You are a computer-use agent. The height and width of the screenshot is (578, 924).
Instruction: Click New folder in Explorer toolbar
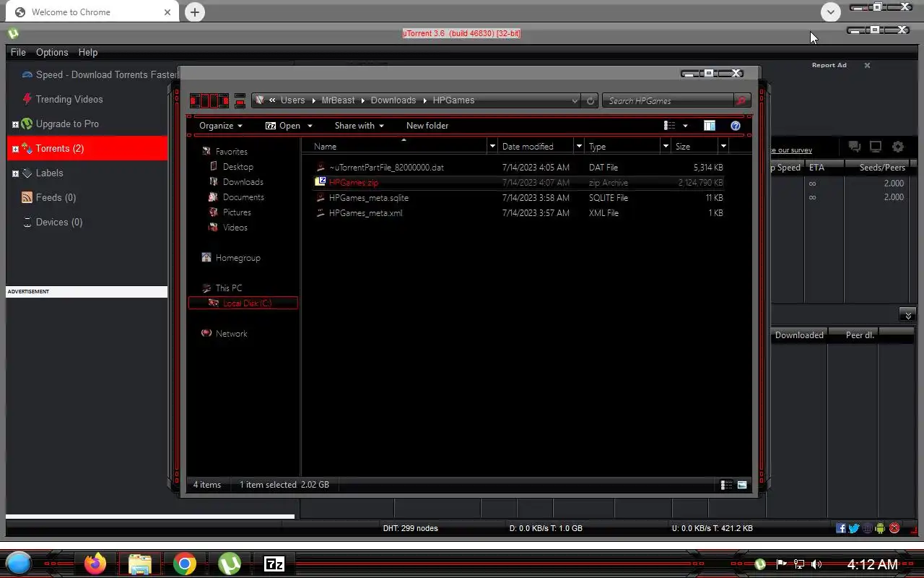427,126
